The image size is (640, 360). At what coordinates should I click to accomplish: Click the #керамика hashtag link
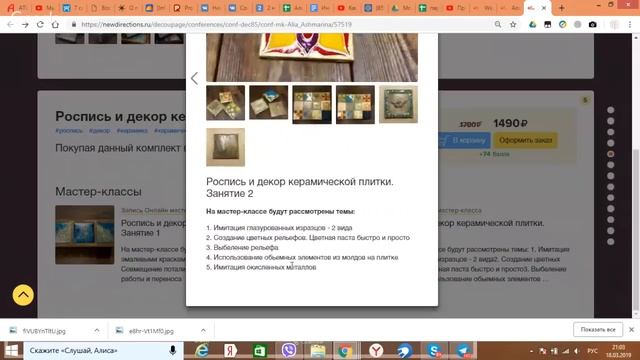pos(132,131)
